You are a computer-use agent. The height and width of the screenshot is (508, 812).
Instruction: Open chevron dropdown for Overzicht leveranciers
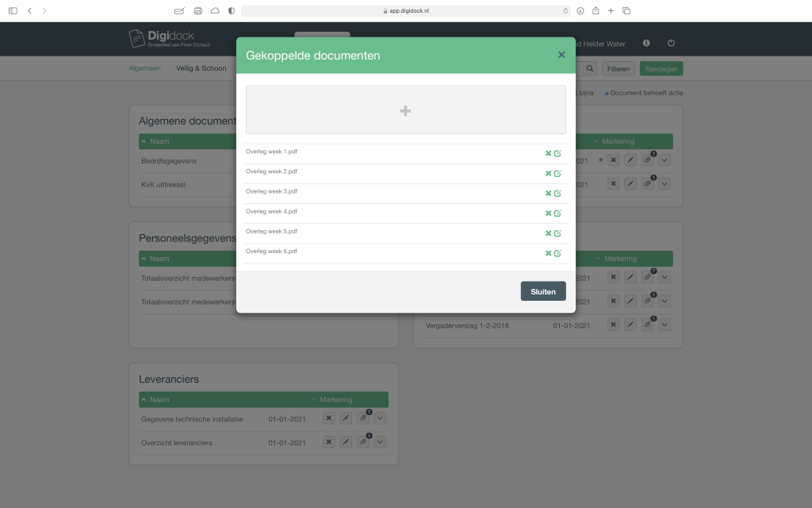tap(380, 442)
